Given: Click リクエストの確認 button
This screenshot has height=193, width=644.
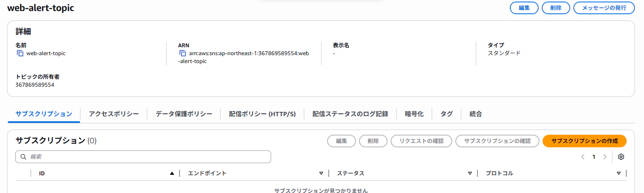Looking at the screenshot, I should (421, 141).
